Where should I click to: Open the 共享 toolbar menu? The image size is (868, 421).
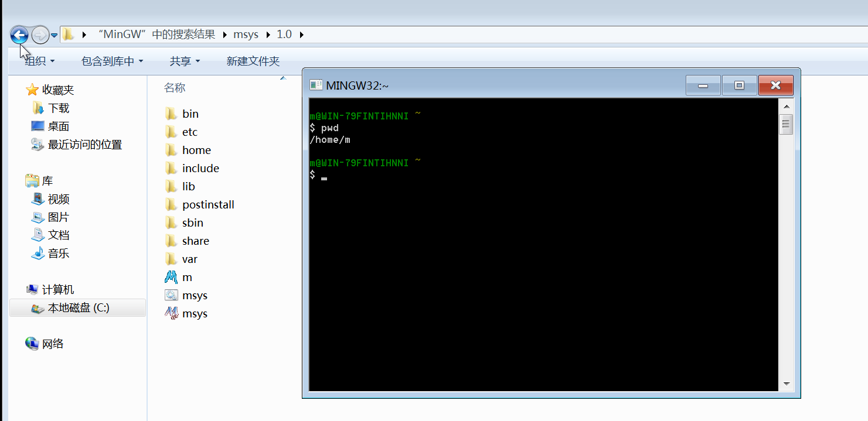pyautogui.click(x=185, y=61)
